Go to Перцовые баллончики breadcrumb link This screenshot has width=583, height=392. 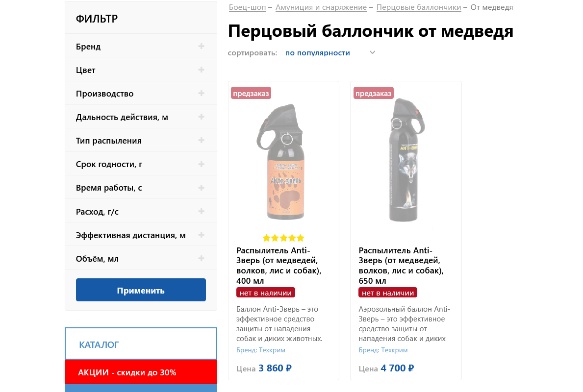(x=419, y=7)
